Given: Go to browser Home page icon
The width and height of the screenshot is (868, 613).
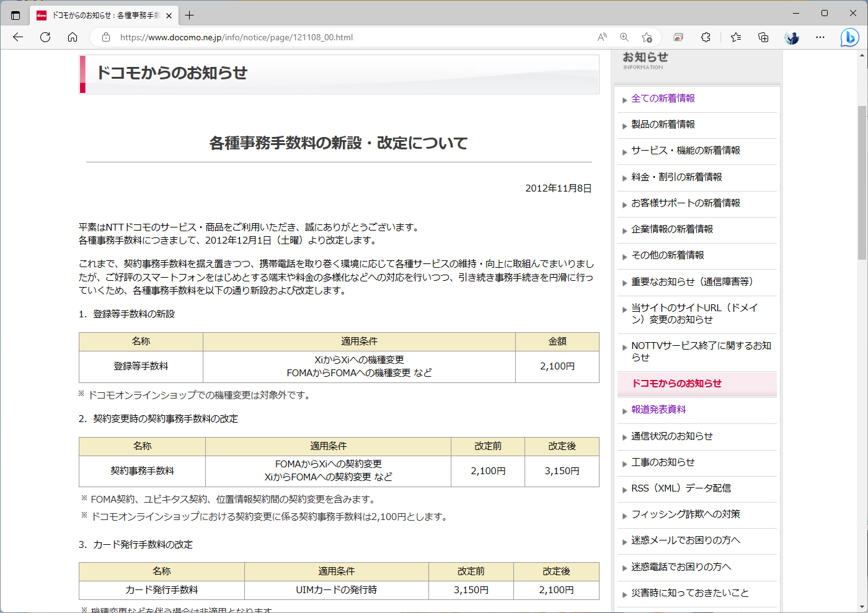Looking at the screenshot, I should coord(73,37).
